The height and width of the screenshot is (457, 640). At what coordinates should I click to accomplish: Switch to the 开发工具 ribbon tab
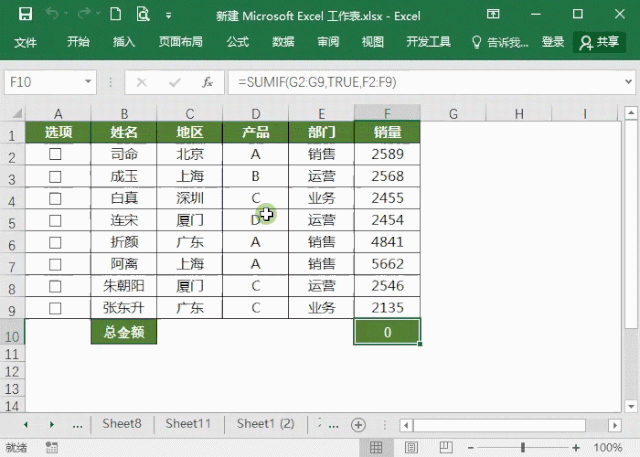pyautogui.click(x=428, y=42)
